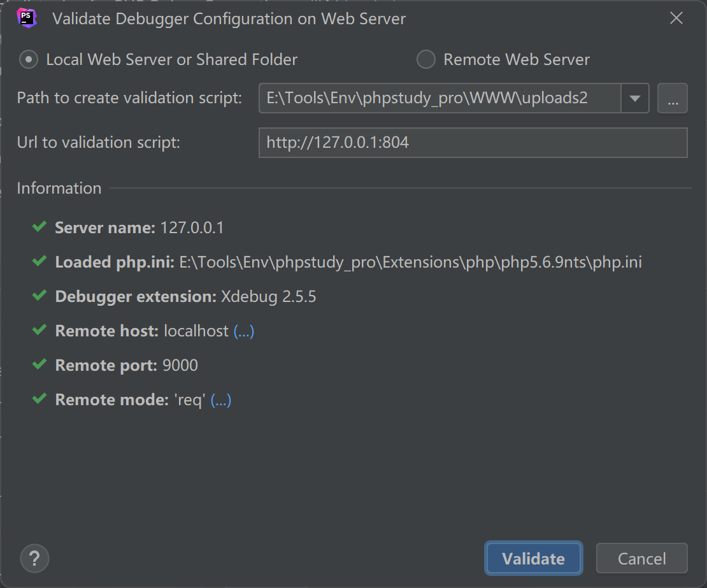Open the (...) link after Remote host localhost
Image resolution: width=707 pixels, height=588 pixels.
click(244, 331)
